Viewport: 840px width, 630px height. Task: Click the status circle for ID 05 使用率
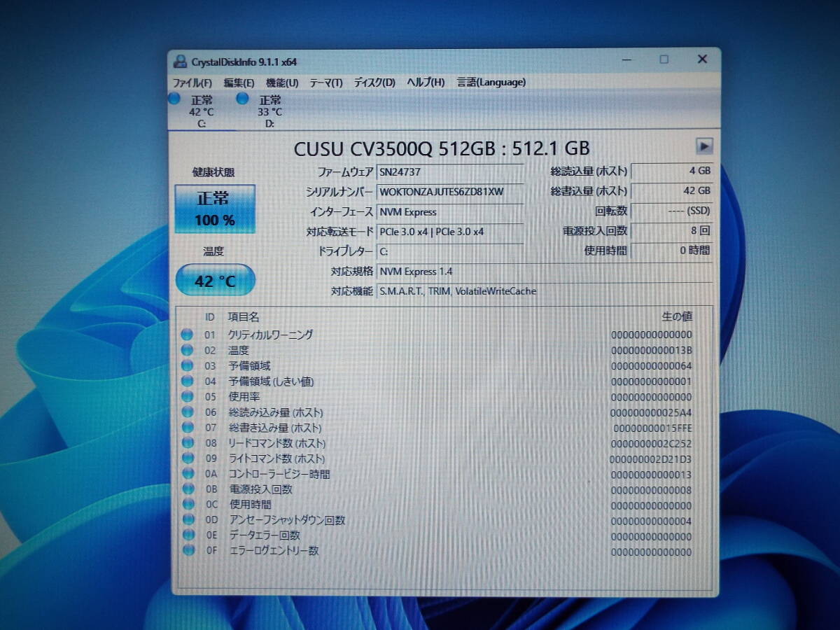188,396
